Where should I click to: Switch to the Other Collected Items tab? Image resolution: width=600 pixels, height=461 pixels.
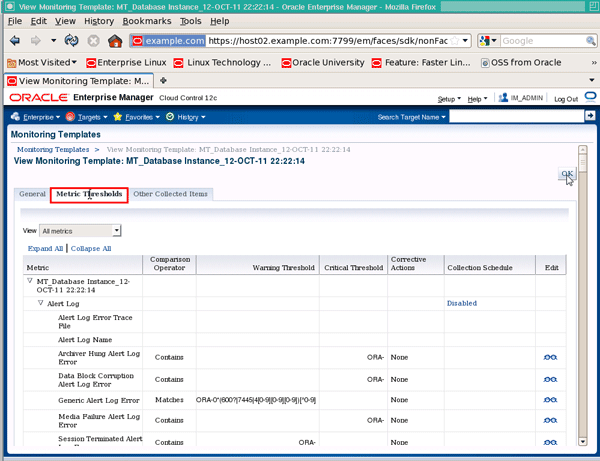(171, 194)
